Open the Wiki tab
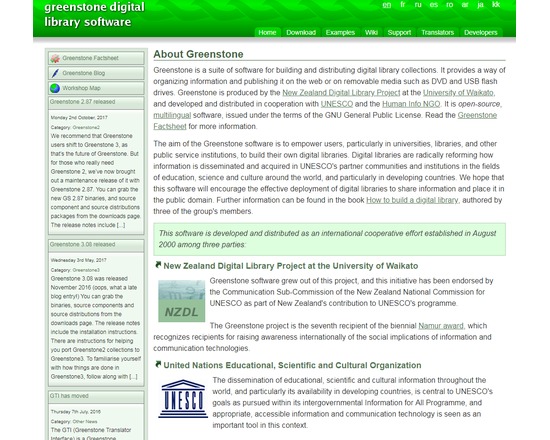Screen dimensions: 550x440 (371, 32)
